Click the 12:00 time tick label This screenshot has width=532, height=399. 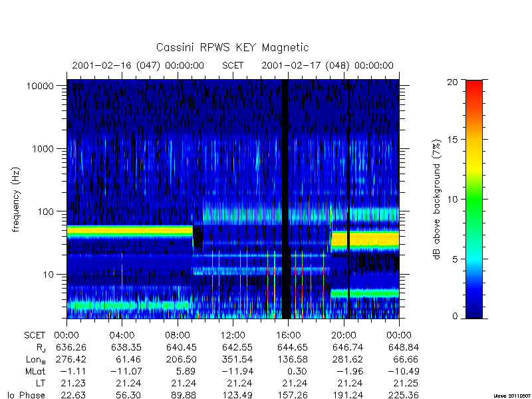click(x=233, y=336)
